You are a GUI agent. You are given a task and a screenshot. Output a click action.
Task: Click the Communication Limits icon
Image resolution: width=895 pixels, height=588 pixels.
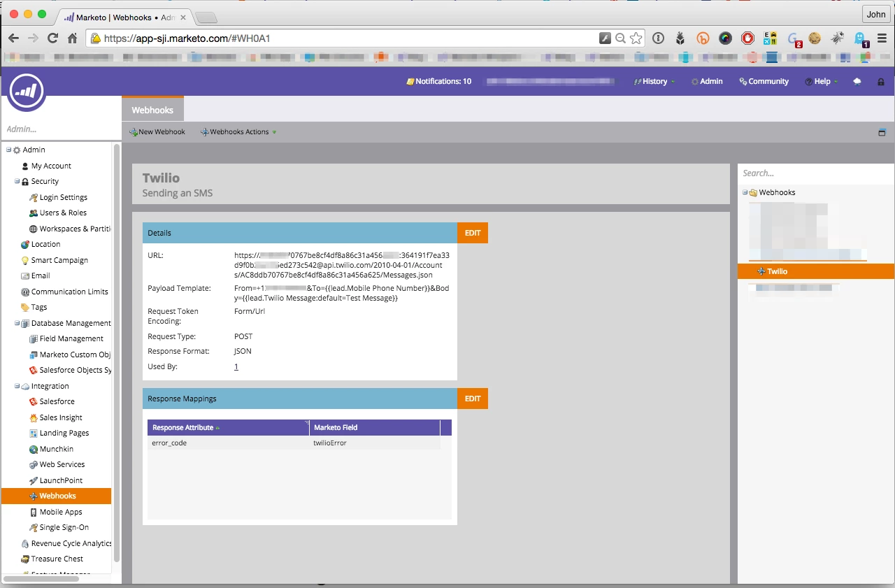pyautogui.click(x=25, y=292)
